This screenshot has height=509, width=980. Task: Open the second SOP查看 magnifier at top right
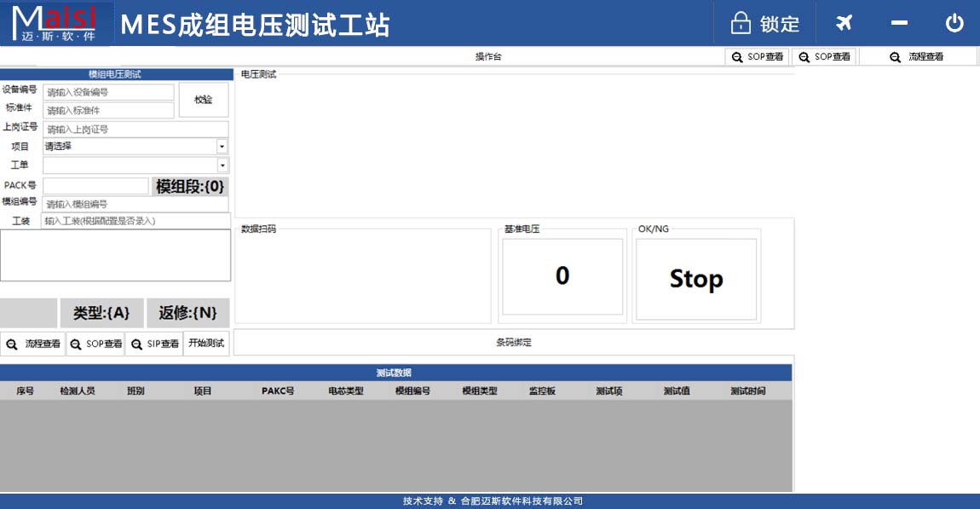click(x=822, y=56)
